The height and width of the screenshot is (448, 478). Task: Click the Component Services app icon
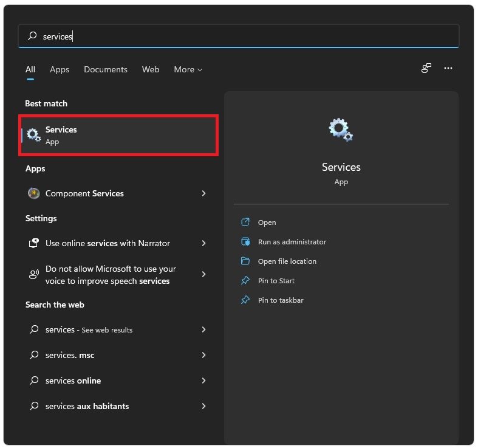click(x=34, y=193)
